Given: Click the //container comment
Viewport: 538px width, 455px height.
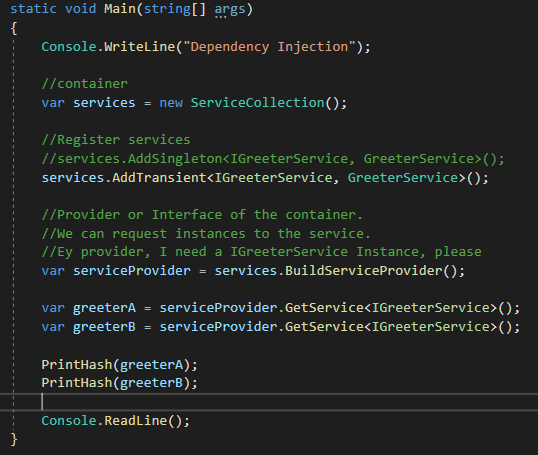Looking at the screenshot, I should coord(84,84).
